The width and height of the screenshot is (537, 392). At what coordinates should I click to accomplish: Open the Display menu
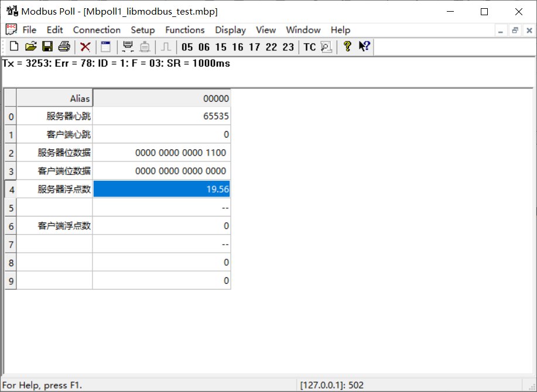point(231,30)
